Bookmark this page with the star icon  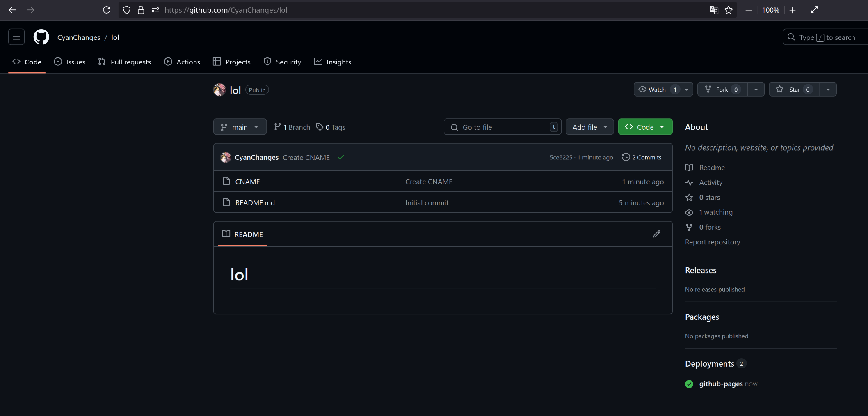pyautogui.click(x=729, y=10)
